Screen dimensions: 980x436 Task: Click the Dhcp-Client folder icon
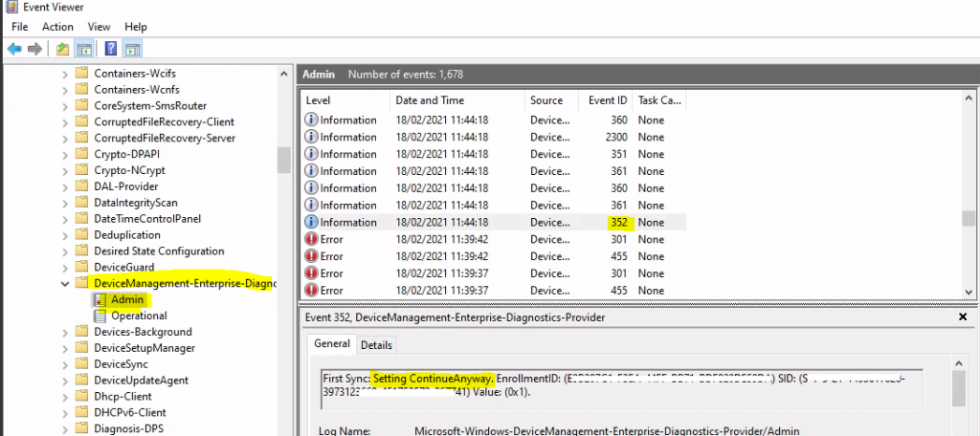(x=82, y=396)
